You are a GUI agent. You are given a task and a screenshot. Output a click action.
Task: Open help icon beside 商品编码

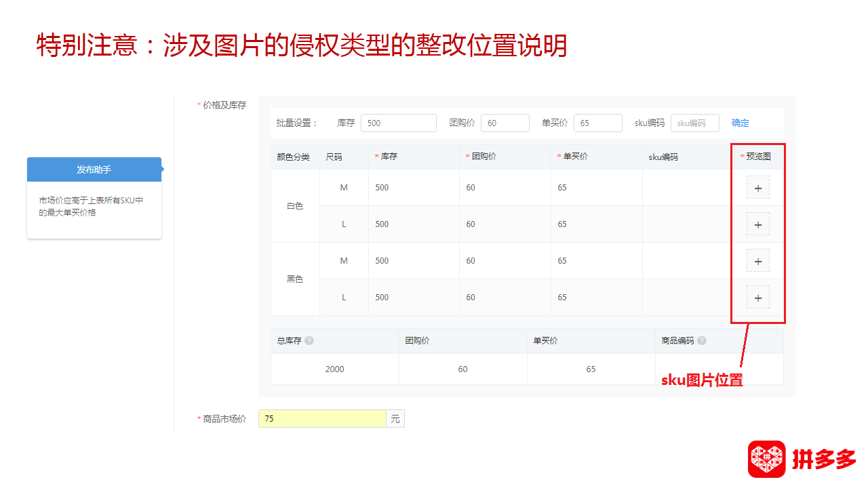pos(702,341)
